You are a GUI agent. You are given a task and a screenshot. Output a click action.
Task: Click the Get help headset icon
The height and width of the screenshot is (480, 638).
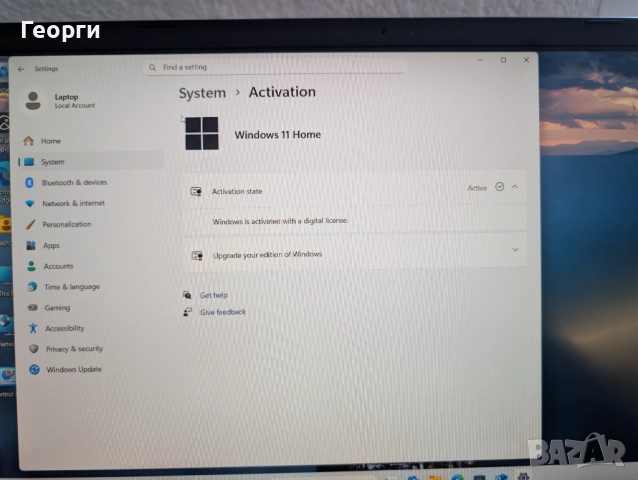(187, 295)
